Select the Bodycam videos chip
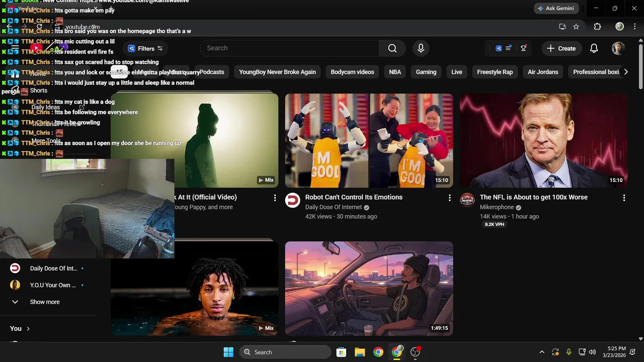 [352, 72]
